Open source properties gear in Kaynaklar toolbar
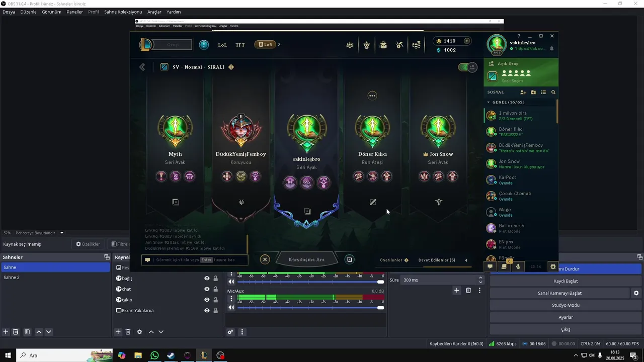The image size is (644, 362). coord(139,332)
